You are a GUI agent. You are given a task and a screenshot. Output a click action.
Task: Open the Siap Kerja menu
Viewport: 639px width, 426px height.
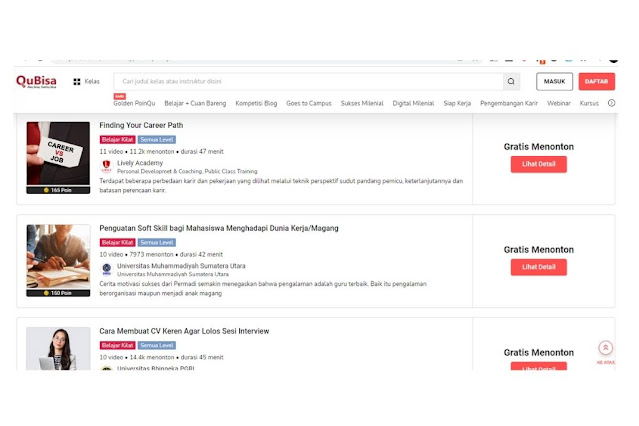pyautogui.click(x=457, y=104)
